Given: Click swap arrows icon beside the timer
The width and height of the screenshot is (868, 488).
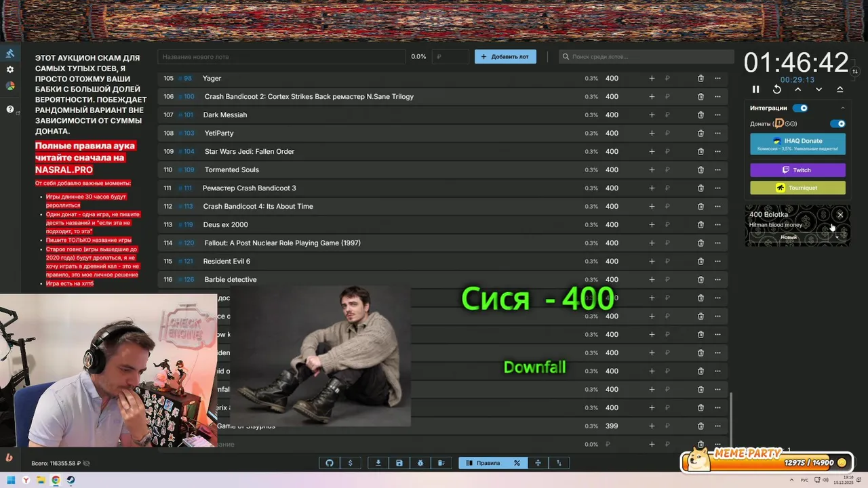Looking at the screenshot, I should [x=855, y=71].
